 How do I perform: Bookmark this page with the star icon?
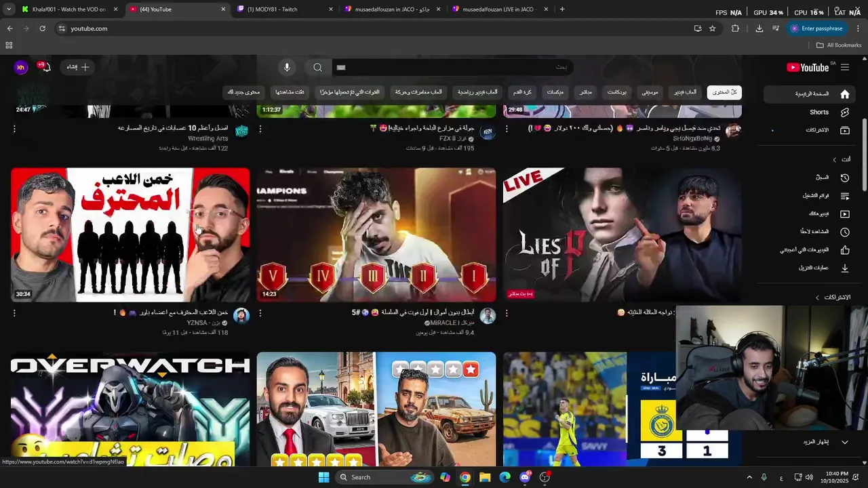(712, 28)
